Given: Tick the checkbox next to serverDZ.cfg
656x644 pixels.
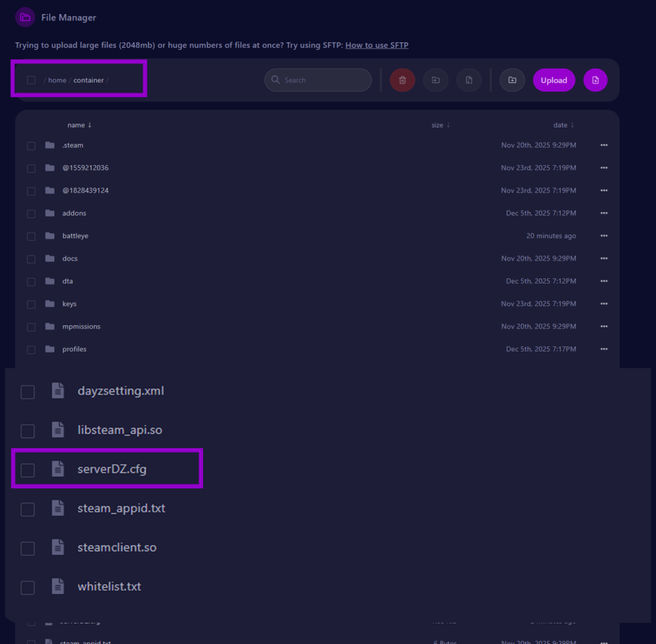Looking at the screenshot, I should (28, 471).
